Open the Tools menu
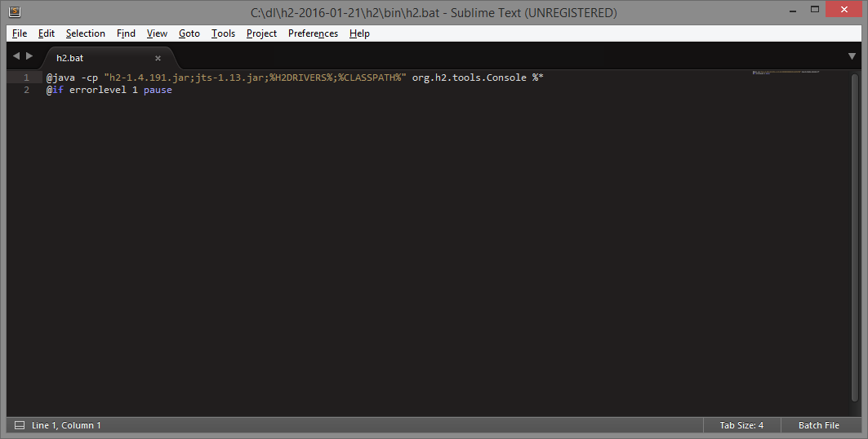 click(x=223, y=33)
